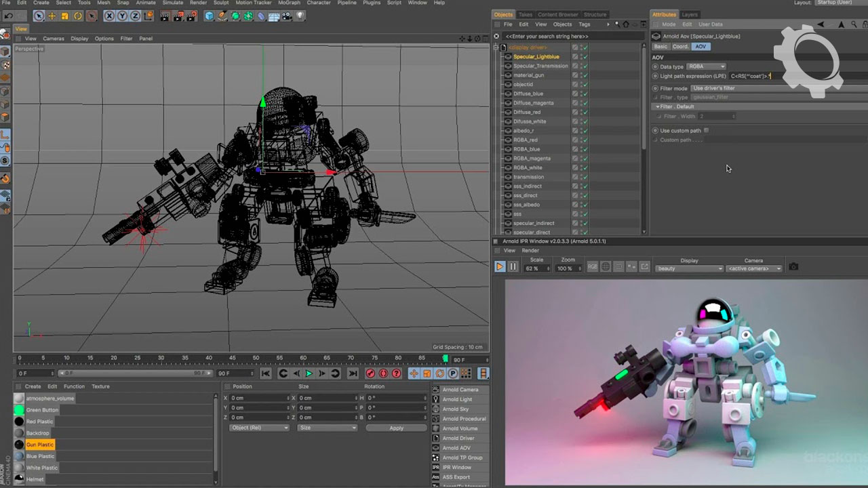The height and width of the screenshot is (488, 868).
Task: Open the Display dropdown set to beauty
Action: pyautogui.click(x=689, y=268)
